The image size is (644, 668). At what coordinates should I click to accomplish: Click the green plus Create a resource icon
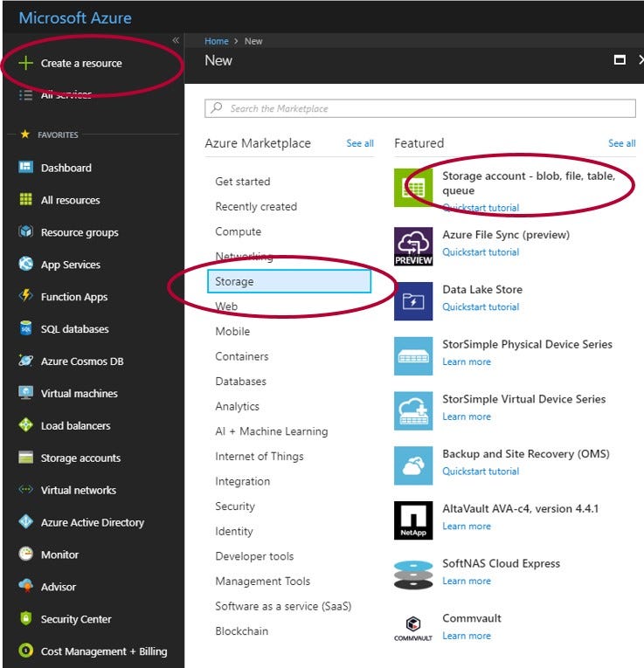[x=25, y=63]
